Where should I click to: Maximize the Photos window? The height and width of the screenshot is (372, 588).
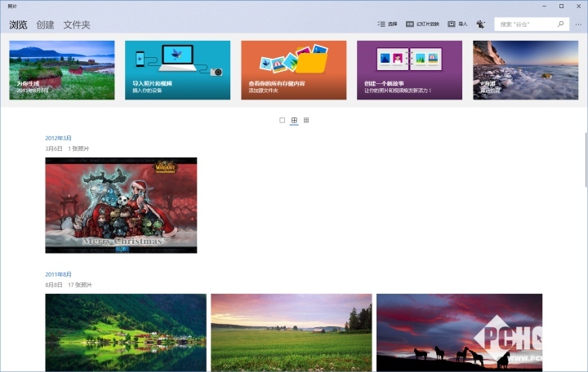(x=561, y=6)
